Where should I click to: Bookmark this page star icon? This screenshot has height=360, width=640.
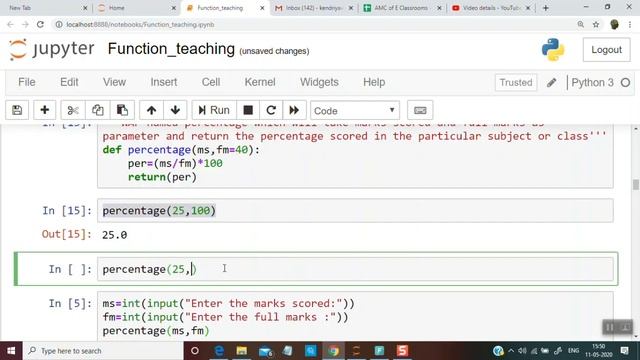[x=596, y=24]
